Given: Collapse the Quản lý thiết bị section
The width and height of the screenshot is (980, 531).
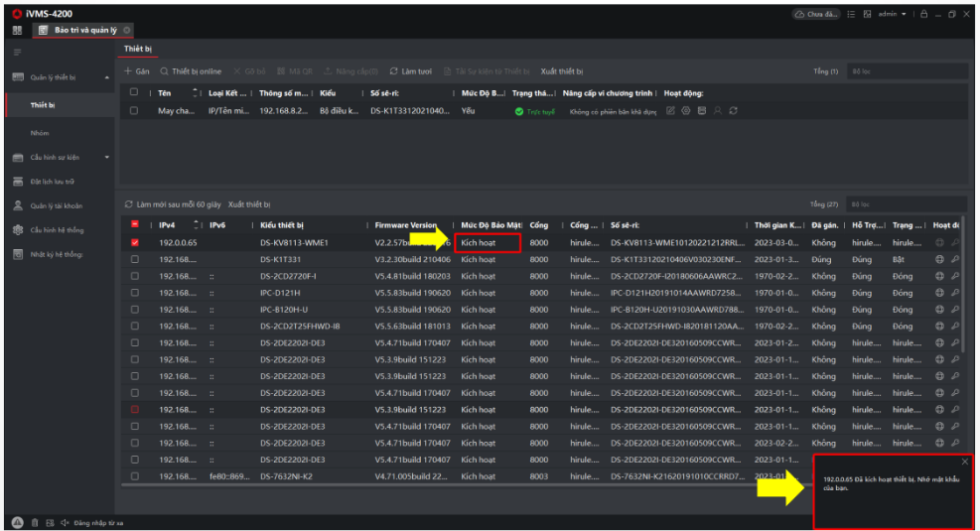Looking at the screenshot, I should [107, 76].
